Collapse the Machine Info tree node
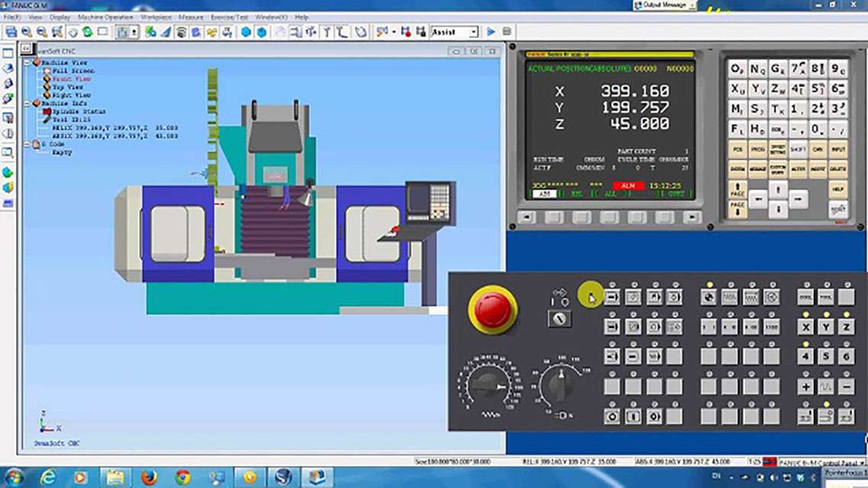Image resolution: width=868 pixels, height=488 pixels. coord(27,104)
